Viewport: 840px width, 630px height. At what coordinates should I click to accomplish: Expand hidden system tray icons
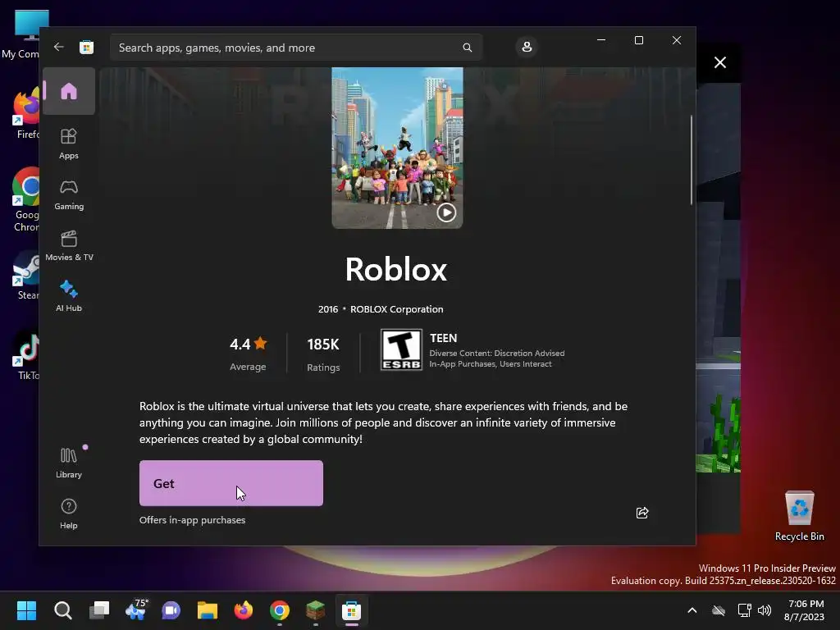click(692, 610)
